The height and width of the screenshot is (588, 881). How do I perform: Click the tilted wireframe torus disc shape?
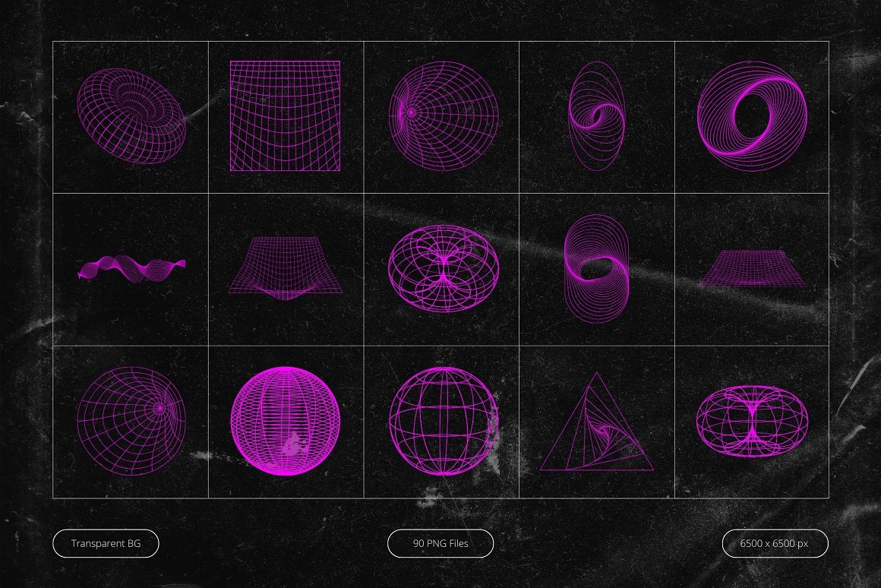(x=131, y=115)
